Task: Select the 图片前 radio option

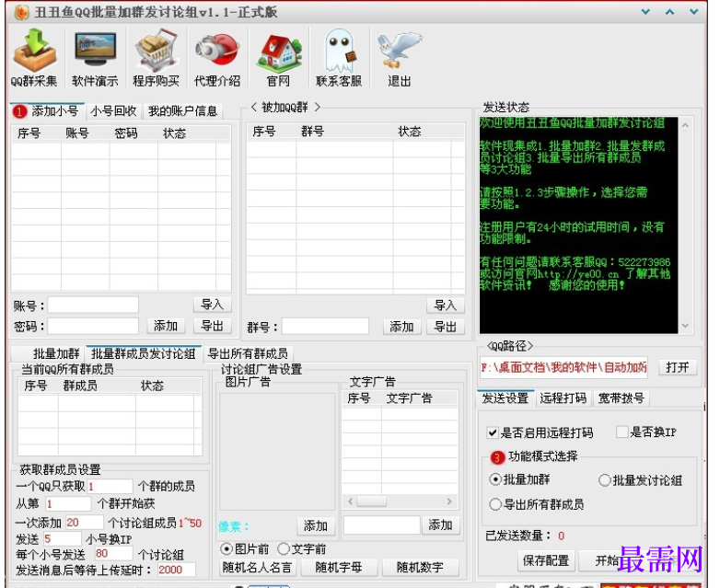Action: coord(226,549)
